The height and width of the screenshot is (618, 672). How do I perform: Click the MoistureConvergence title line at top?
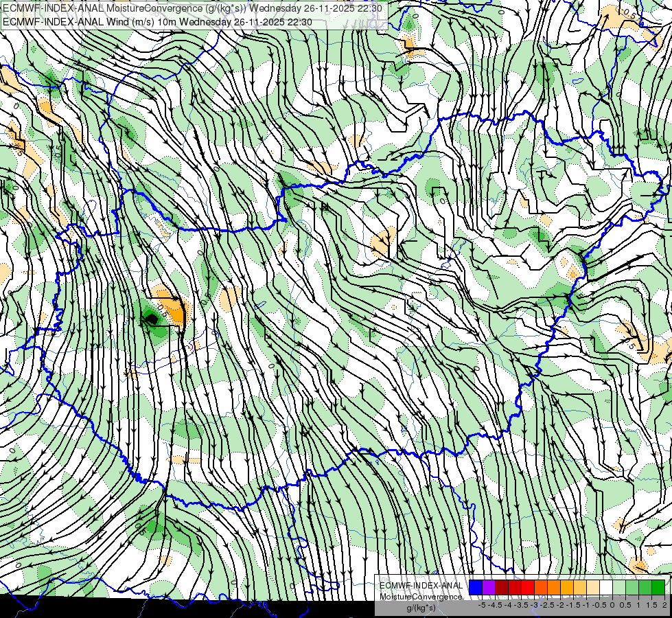pyautogui.click(x=192, y=8)
